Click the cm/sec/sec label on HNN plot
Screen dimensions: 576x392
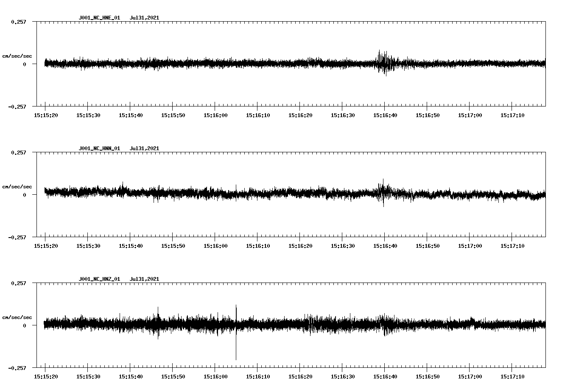pos(17,186)
